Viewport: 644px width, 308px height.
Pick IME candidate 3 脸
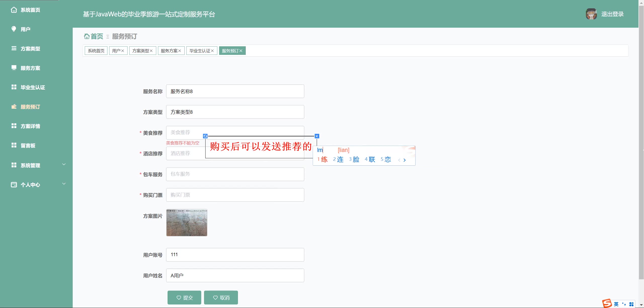(354, 159)
